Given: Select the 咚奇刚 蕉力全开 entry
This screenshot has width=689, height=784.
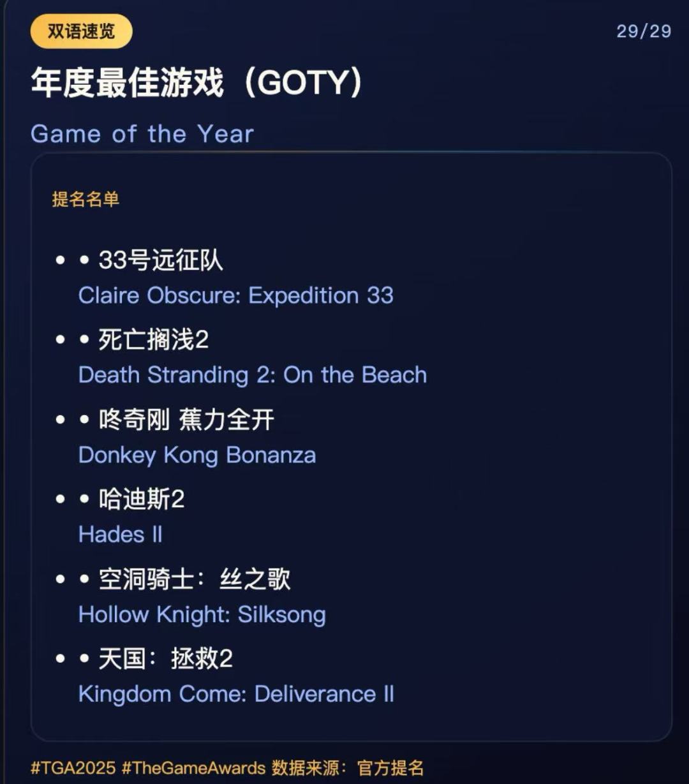Looking at the screenshot, I should [186, 420].
